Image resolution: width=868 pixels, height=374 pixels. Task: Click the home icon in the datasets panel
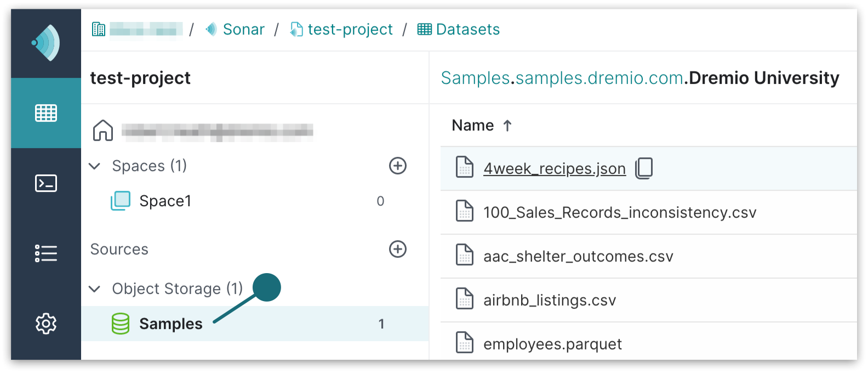click(103, 131)
